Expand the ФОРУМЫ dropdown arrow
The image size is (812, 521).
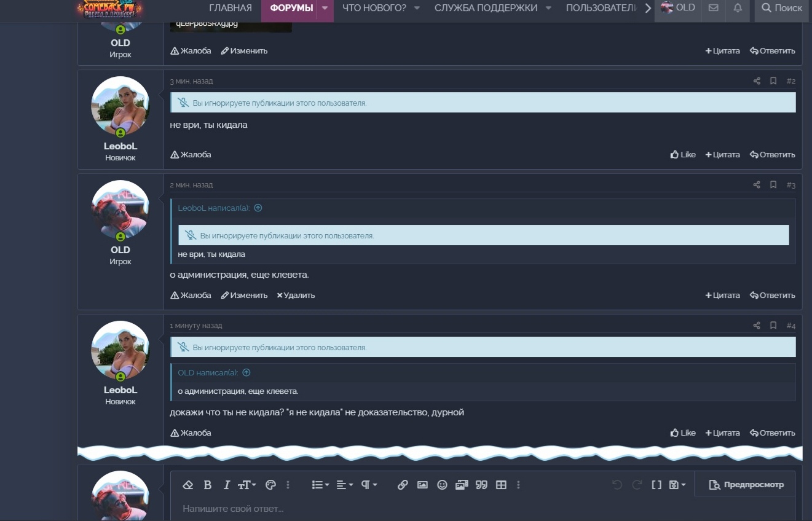click(325, 8)
